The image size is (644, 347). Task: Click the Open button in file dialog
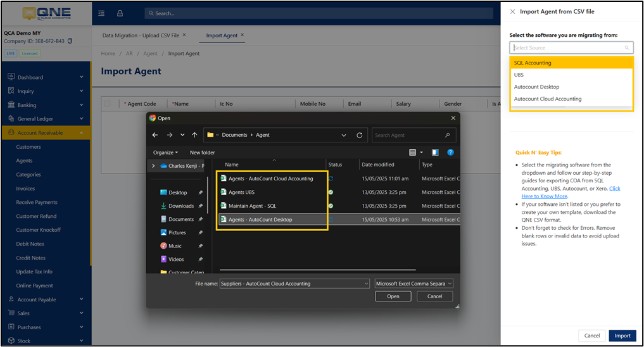click(393, 296)
